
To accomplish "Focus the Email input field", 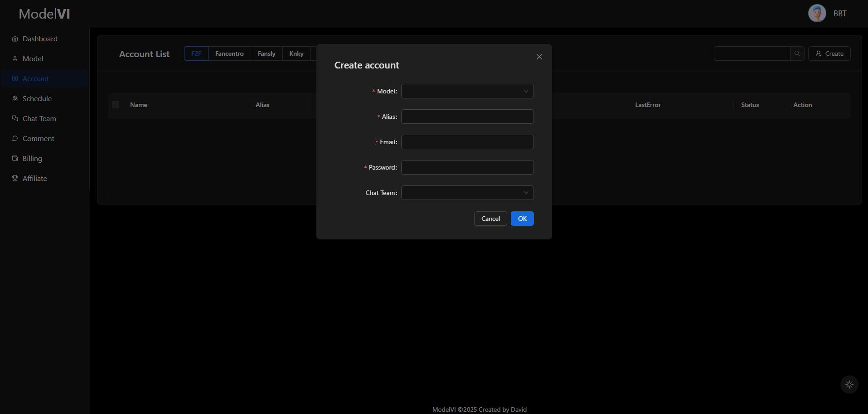I will click(467, 142).
